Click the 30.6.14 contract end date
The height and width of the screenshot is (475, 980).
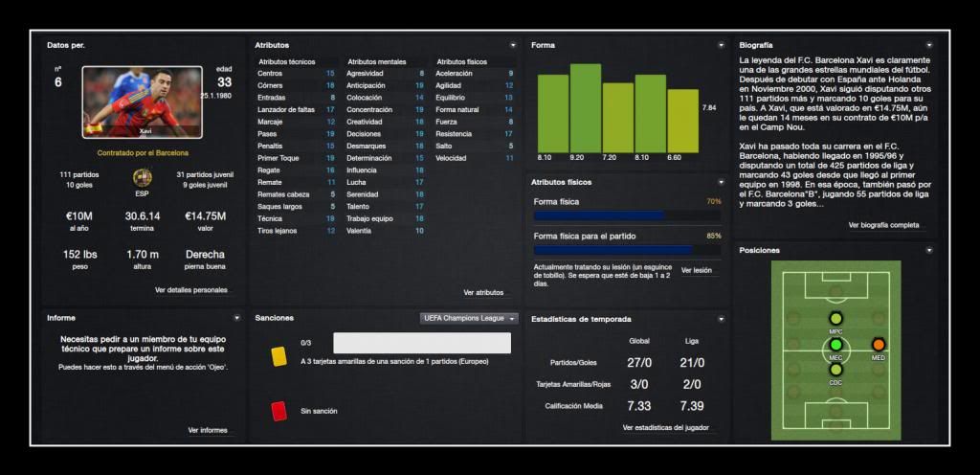[143, 216]
